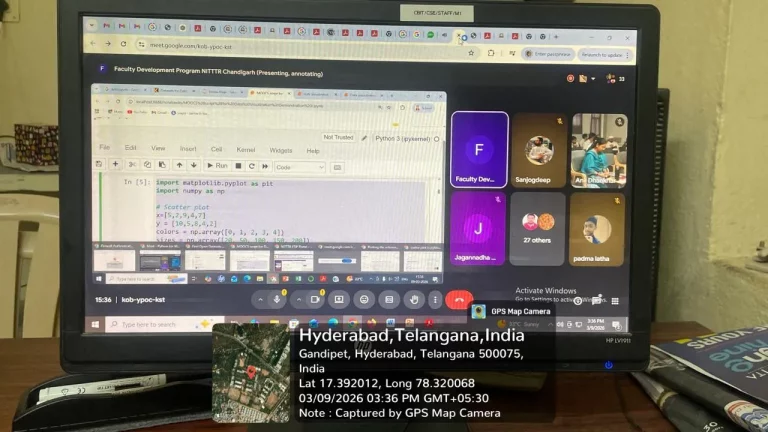
Task: Click Enter passphrase profile button
Action: [548, 54]
